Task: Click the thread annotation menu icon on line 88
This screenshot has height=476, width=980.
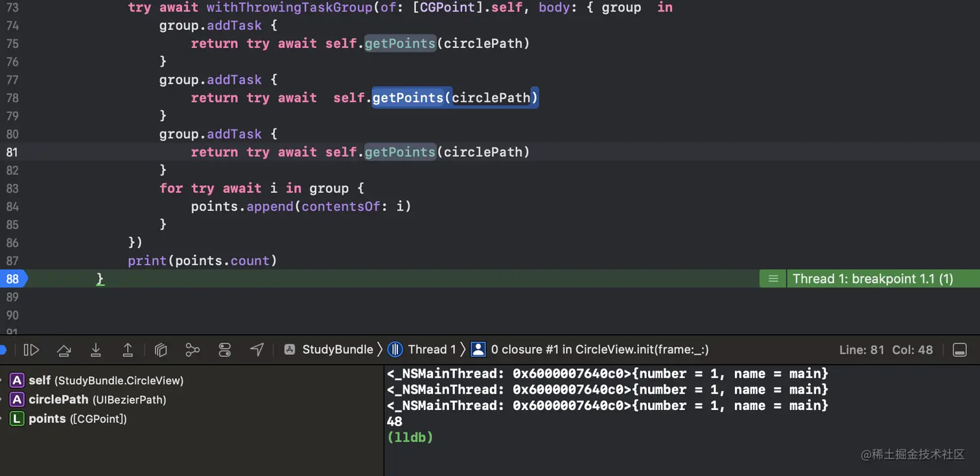Action: pyautogui.click(x=773, y=279)
